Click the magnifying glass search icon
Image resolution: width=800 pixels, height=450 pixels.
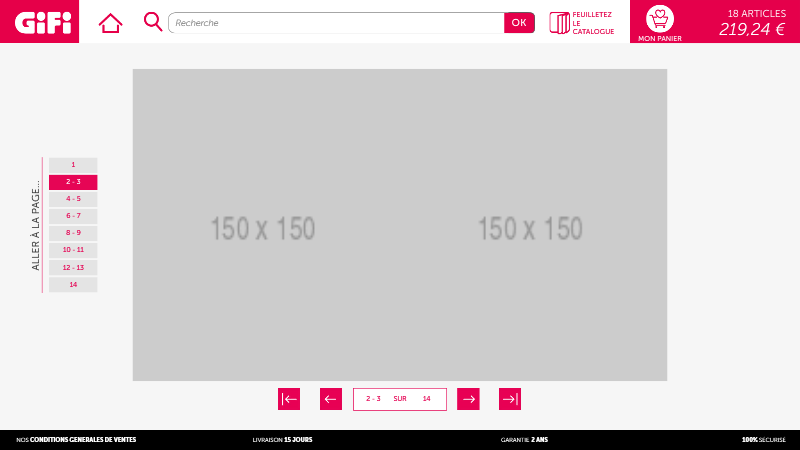click(x=153, y=22)
